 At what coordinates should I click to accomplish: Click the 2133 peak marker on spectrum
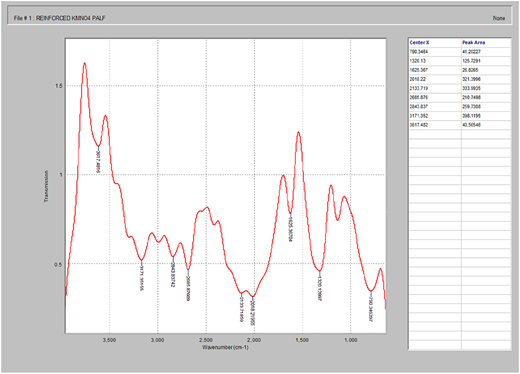(x=241, y=308)
